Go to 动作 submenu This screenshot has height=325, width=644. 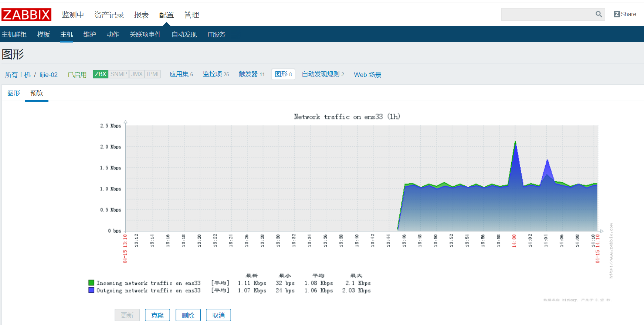pos(113,34)
